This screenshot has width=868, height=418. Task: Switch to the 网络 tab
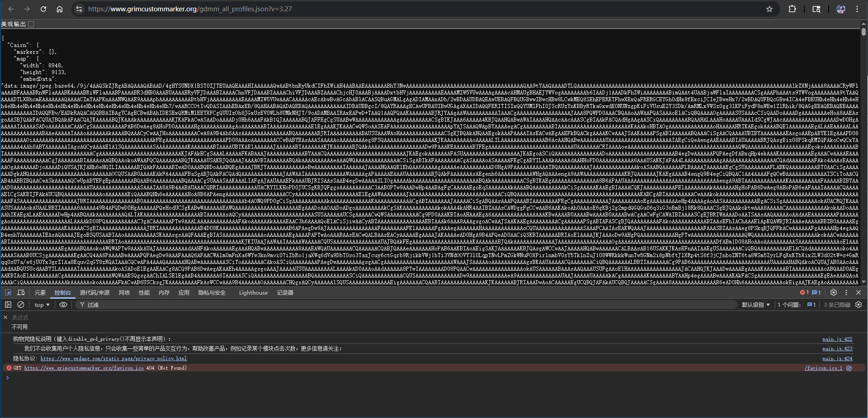pos(124,293)
